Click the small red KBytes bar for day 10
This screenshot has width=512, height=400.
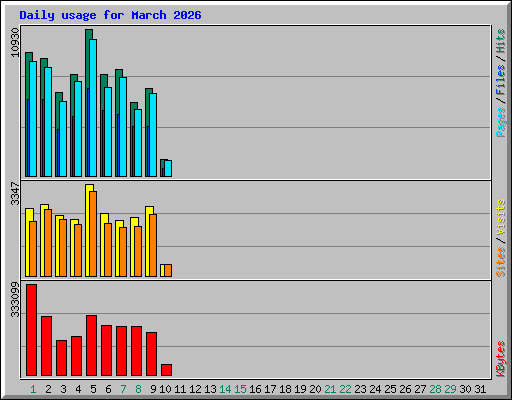[x=166, y=370]
